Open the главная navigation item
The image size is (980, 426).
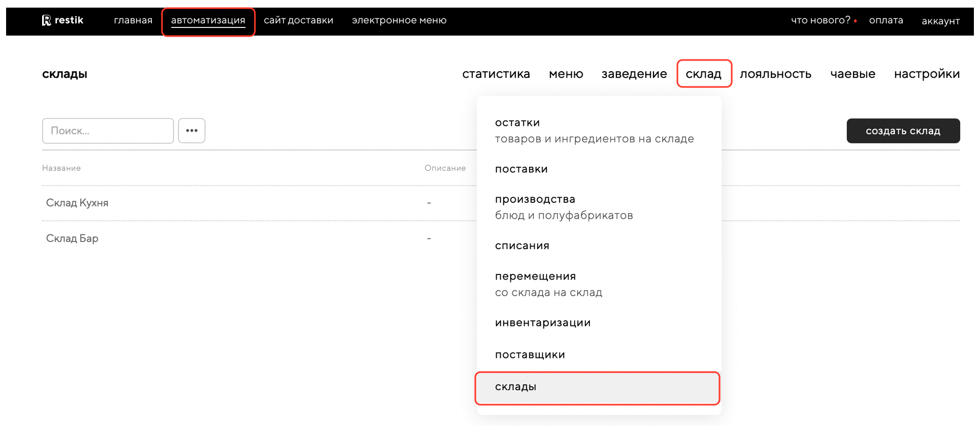tap(133, 20)
